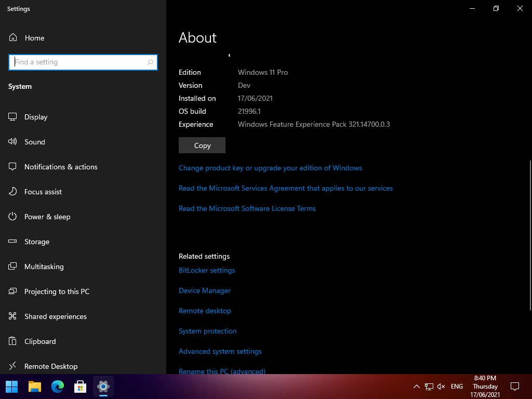This screenshot has width=532, height=399.
Task: Launch File Explorer from taskbar
Action: pos(35,387)
